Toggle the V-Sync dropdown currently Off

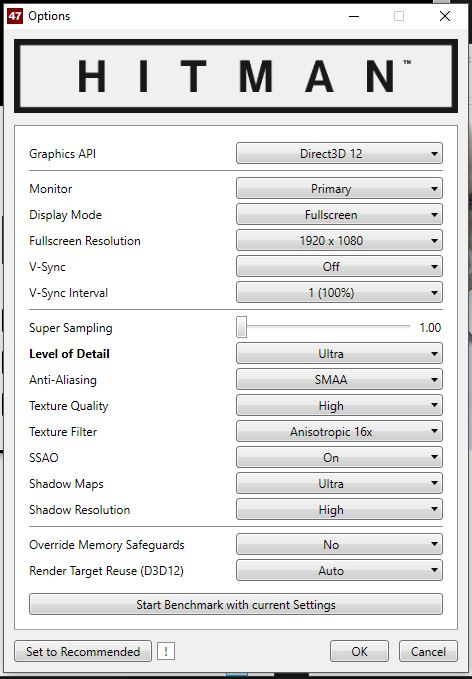click(x=339, y=266)
